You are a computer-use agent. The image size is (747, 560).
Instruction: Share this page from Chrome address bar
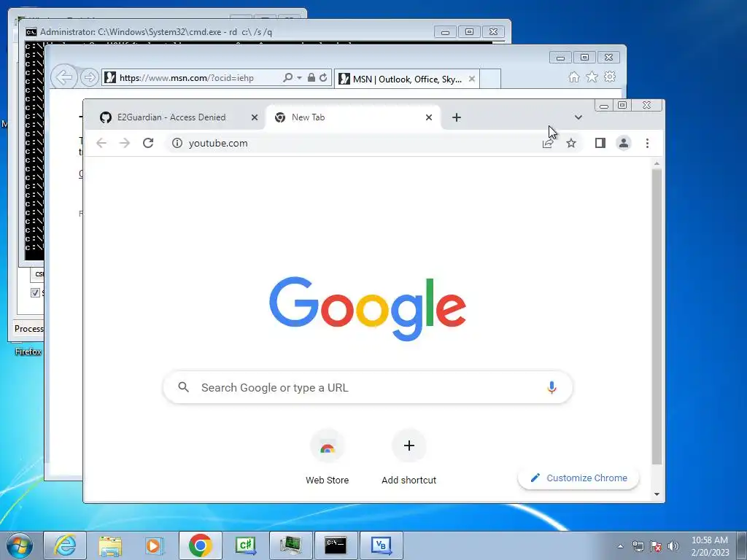547,143
